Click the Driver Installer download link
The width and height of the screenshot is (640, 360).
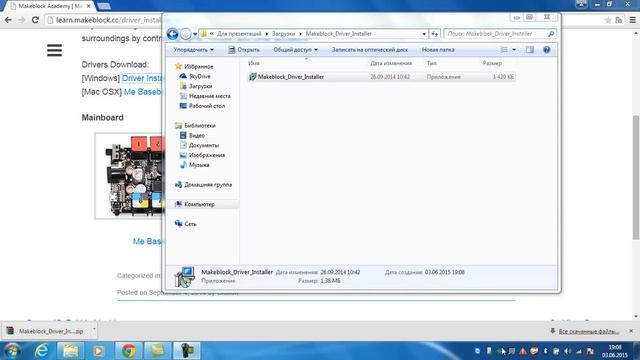pyautogui.click(x=142, y=78)
